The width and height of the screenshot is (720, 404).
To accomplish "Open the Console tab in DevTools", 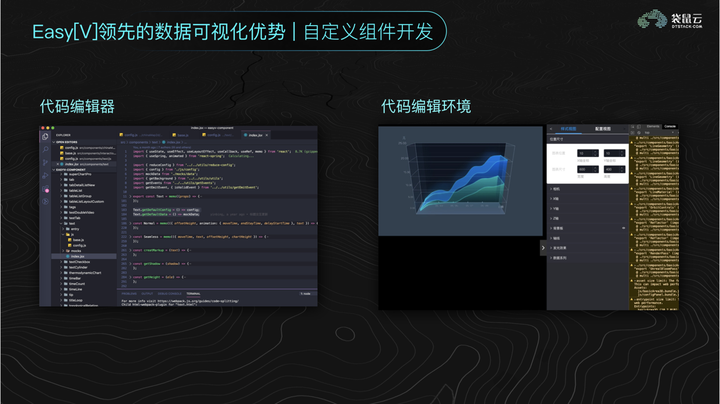I will tap(669, 126).
